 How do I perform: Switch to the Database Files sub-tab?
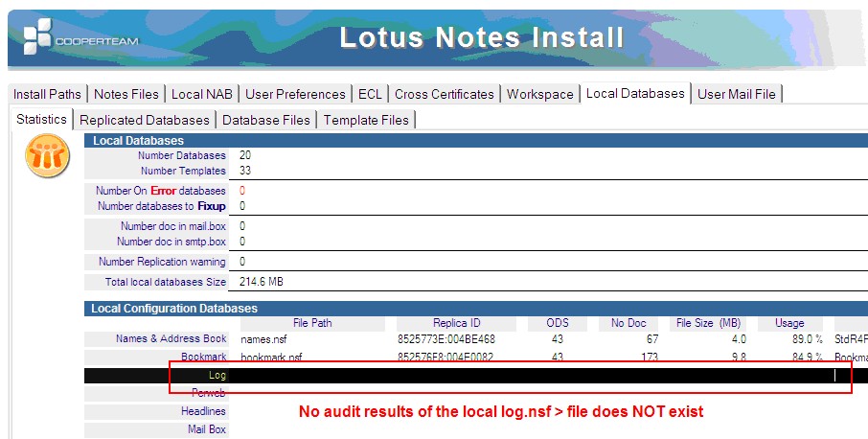tap(265, 120)
